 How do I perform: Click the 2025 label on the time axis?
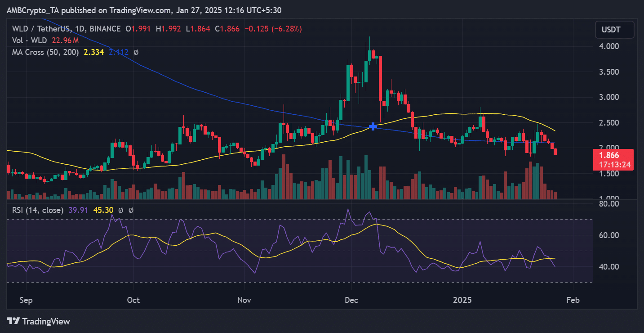tap(463, 300)
